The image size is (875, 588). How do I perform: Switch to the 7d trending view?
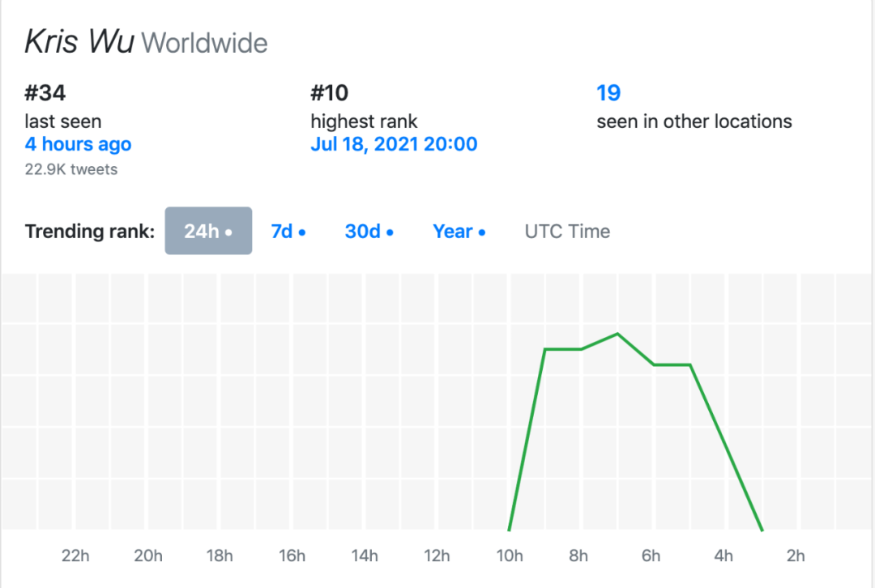(288, 232)
